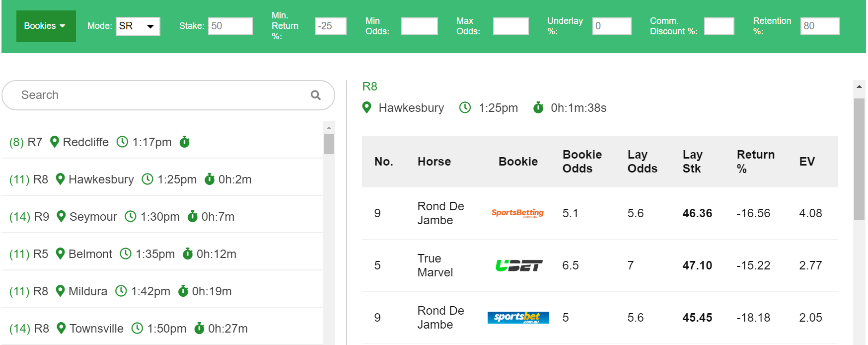Click the stopwatch icon next to 0h:1m:38s

click(x=538, y=107)
